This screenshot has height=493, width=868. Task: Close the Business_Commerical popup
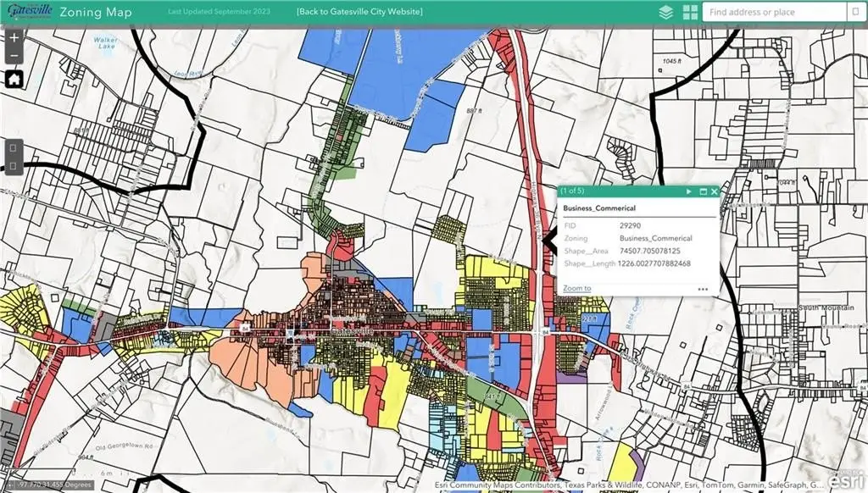pos(715,192)
